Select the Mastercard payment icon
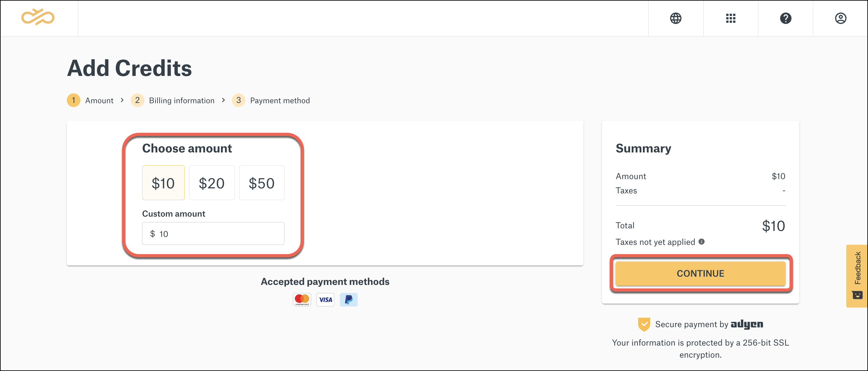 click(x=302, y=299)
